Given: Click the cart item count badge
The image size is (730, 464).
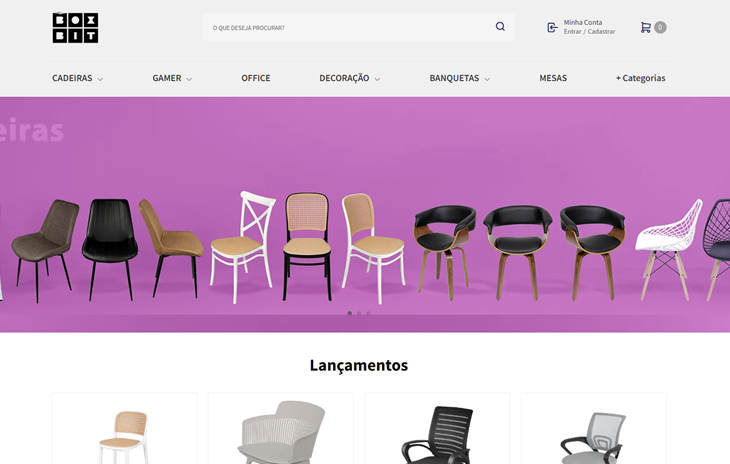Looking at the screenshot, I should click(660, 27).
